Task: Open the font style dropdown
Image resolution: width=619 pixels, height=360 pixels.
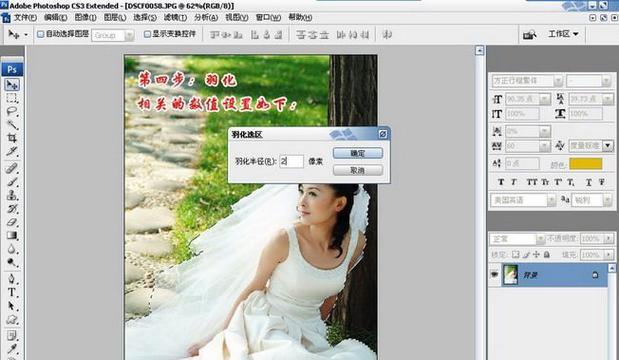Action: [x=606, y=81]
